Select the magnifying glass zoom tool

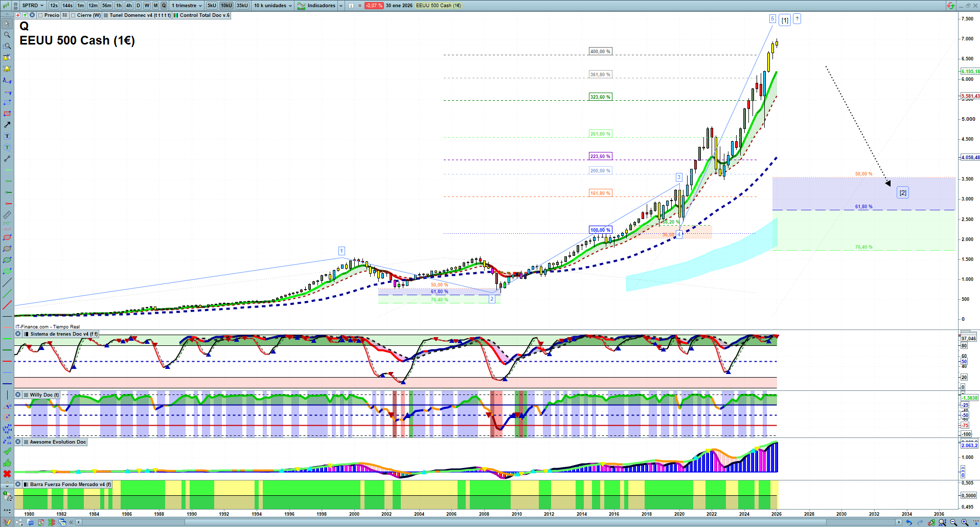7,35
